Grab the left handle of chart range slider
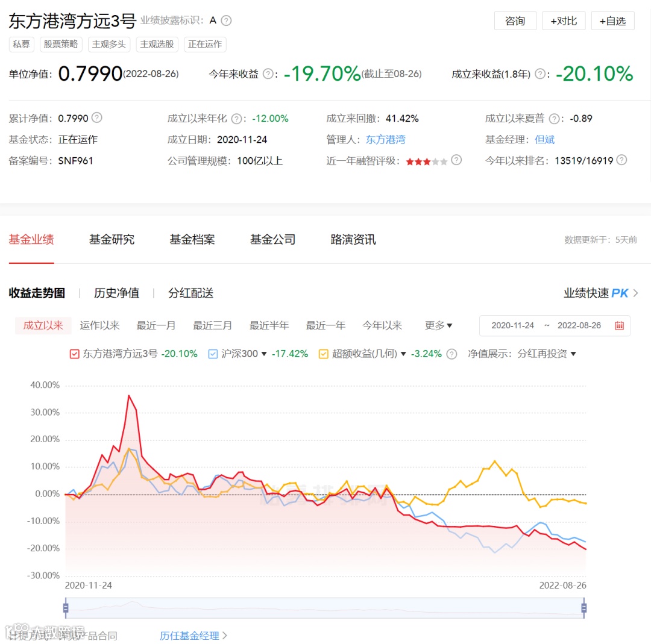This screenshot has width=651, height=644. coord(66,608)
